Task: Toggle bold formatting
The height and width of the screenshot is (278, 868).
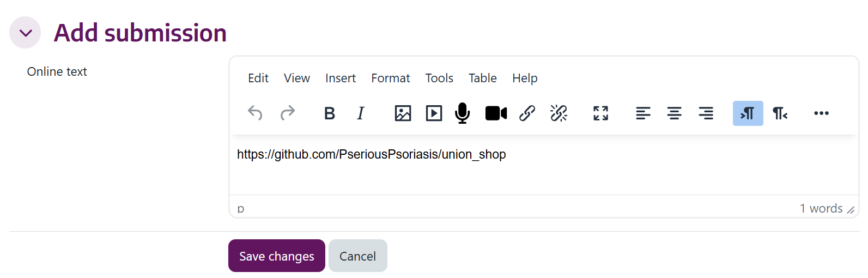Action: tap(330, 113)
